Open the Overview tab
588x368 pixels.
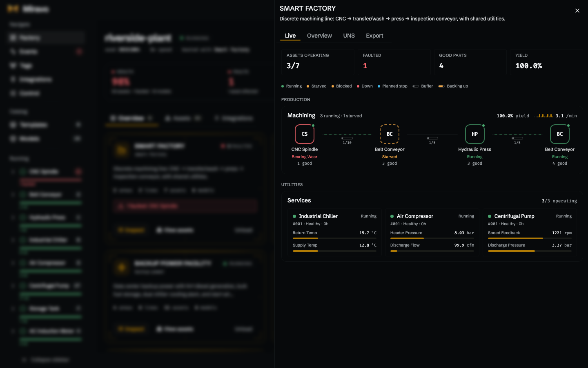319,36
